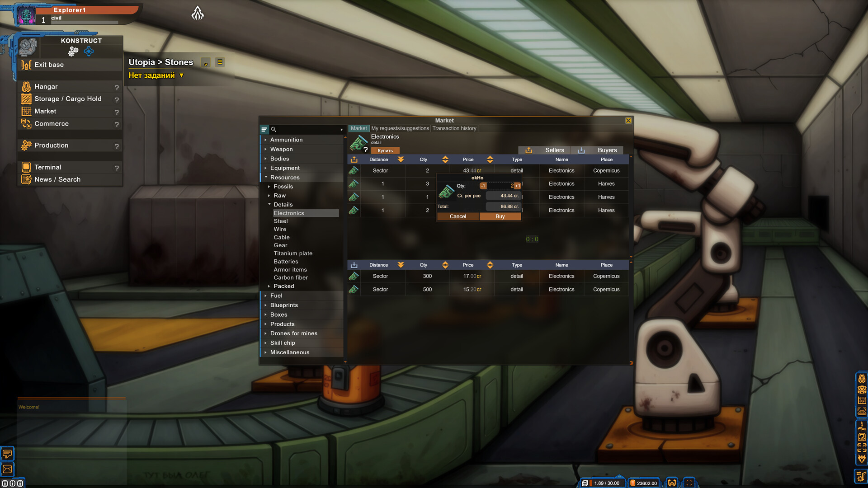Select the Storage / Cargo Hold icon
This screenshot has width=868, height=488.
click(x=26, y=99)
